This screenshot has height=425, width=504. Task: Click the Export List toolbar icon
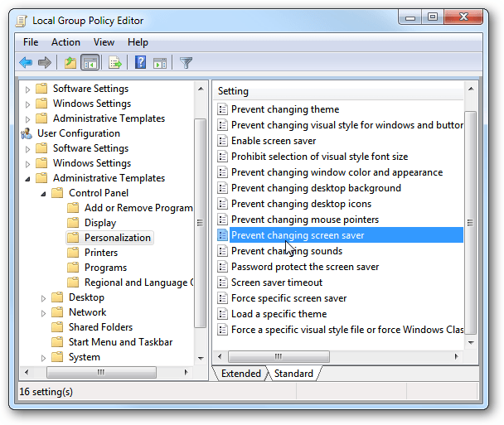(x=115, y=62)
